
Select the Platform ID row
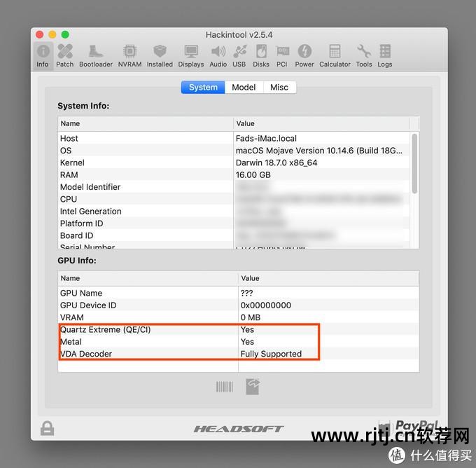click(234, 223)
